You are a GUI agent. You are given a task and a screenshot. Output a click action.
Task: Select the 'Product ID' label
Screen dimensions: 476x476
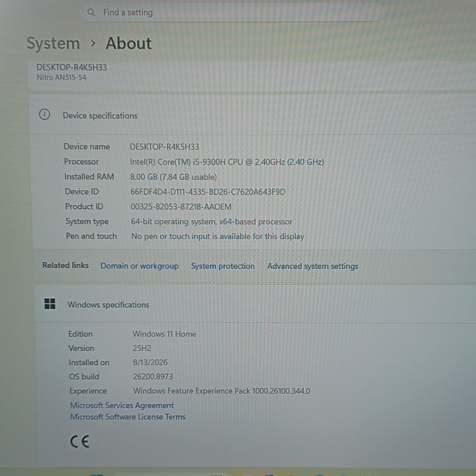(x=84, y=207)
